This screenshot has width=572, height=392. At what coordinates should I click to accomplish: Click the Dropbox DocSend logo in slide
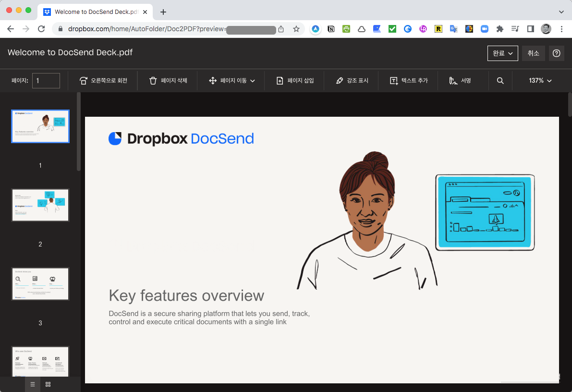(x=182, y=139)
